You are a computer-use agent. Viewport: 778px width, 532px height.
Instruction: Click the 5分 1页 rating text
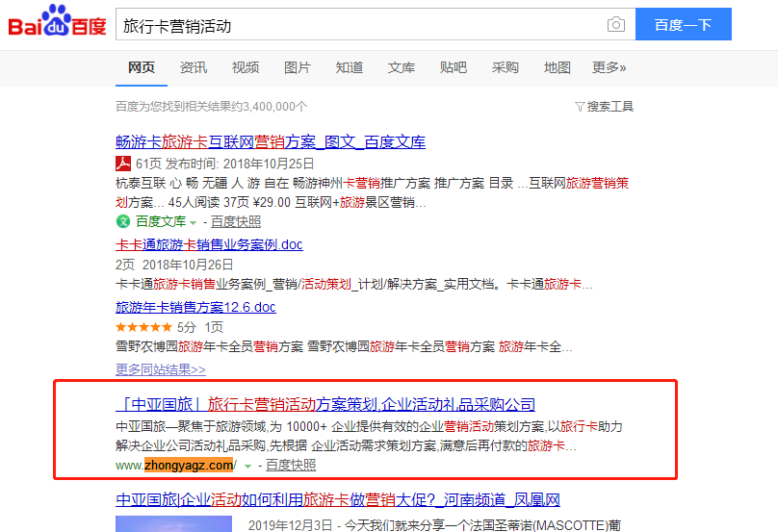pyautogui.click(x=200, y=327)
